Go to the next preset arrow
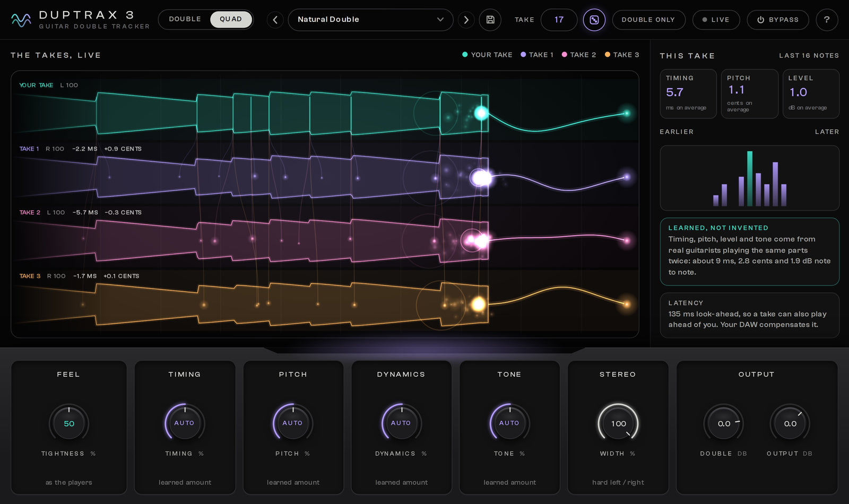The width and height of the screenshot is (849, 504). coord(466,20)
